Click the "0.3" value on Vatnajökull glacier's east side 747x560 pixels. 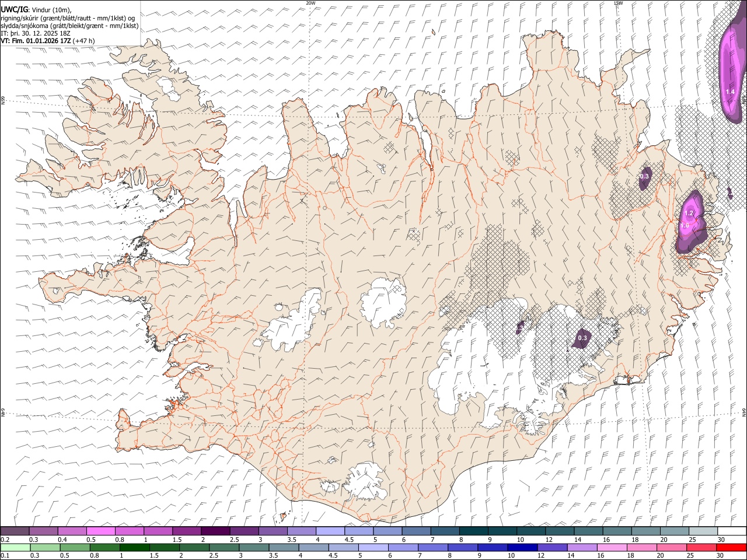tap(582, 338)
